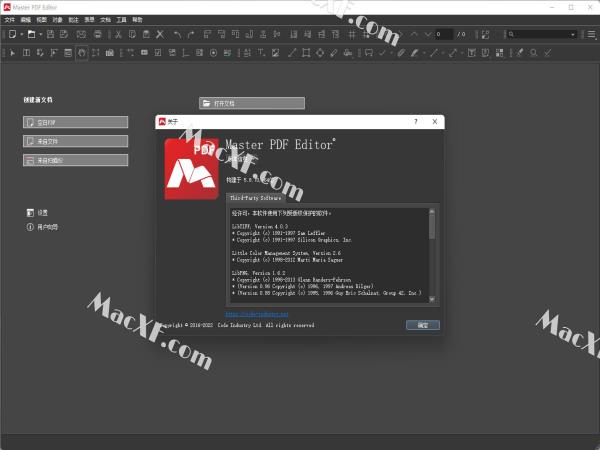Click the scrollbar up arrow in license box
Screen dimensions: 600x450
(x=432, y=211)
